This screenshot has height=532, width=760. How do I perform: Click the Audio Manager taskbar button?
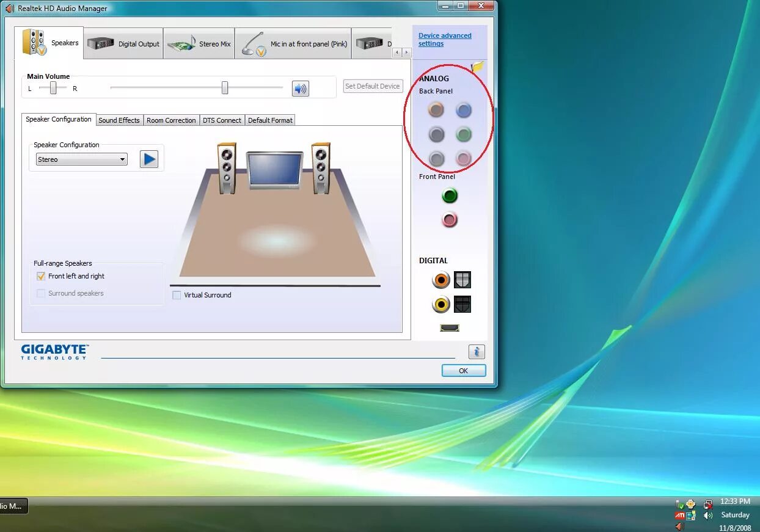coord(12,506)
